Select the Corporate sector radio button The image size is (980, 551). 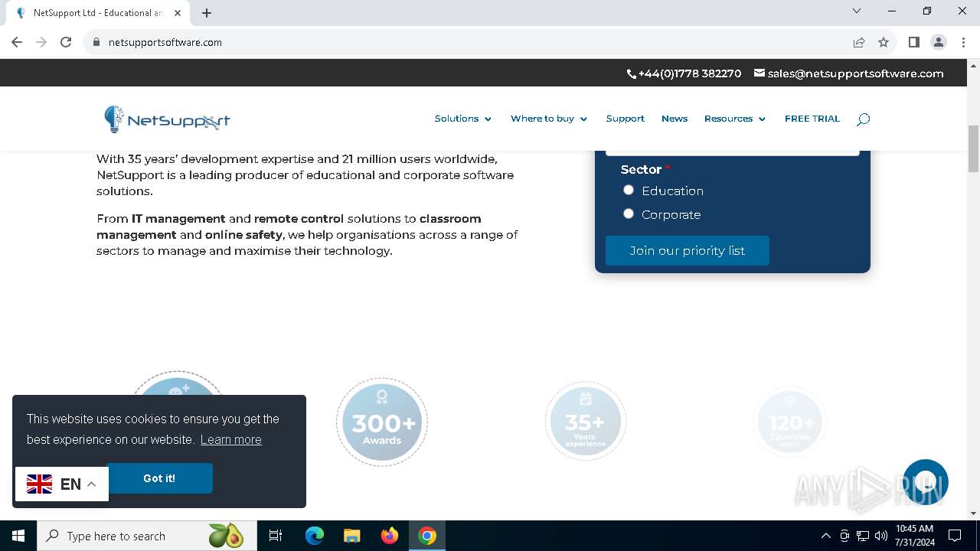click(629, 214)
